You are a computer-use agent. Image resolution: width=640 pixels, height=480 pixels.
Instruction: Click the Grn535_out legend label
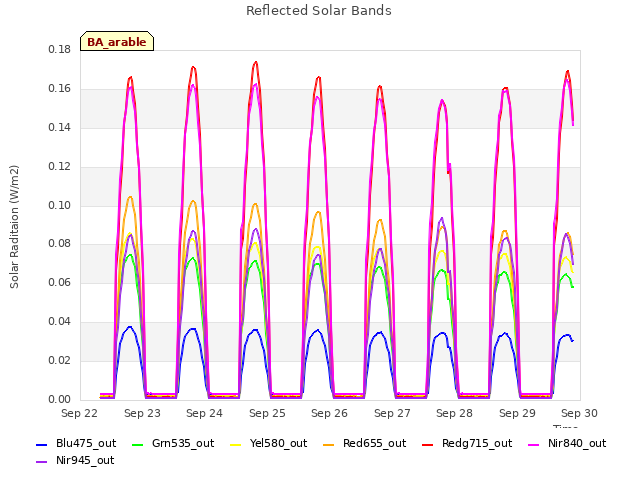coord(183,443)
